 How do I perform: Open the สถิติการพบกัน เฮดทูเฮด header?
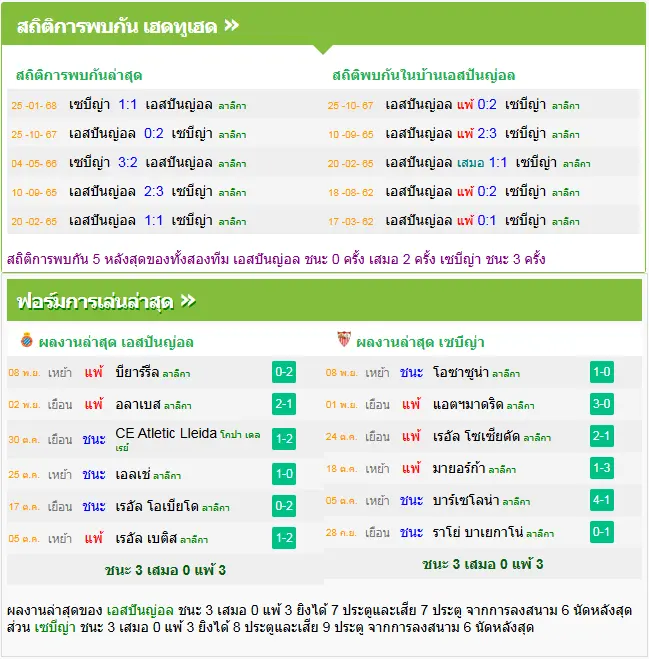tap(323, 24)
